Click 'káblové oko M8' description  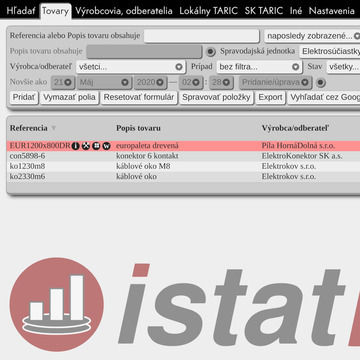pyautogui.click(x=143, y=166)
